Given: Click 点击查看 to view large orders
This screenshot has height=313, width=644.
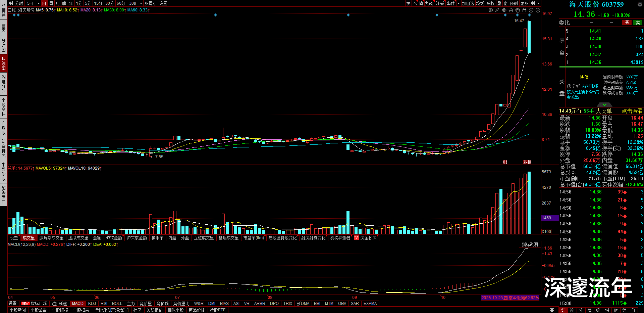Looking at the screenshot, I should pyautogui.click(x=632, y=111).
